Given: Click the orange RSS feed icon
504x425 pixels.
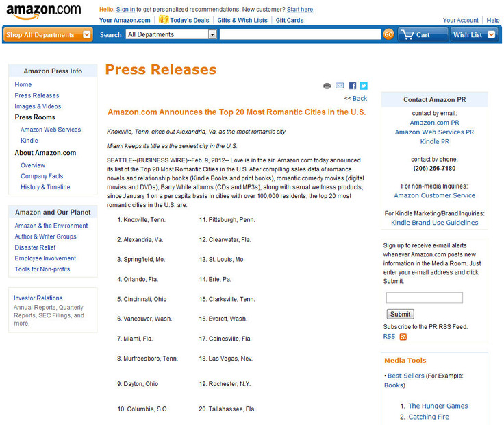Looking at the screenshot, I should (x=403, y=337).
